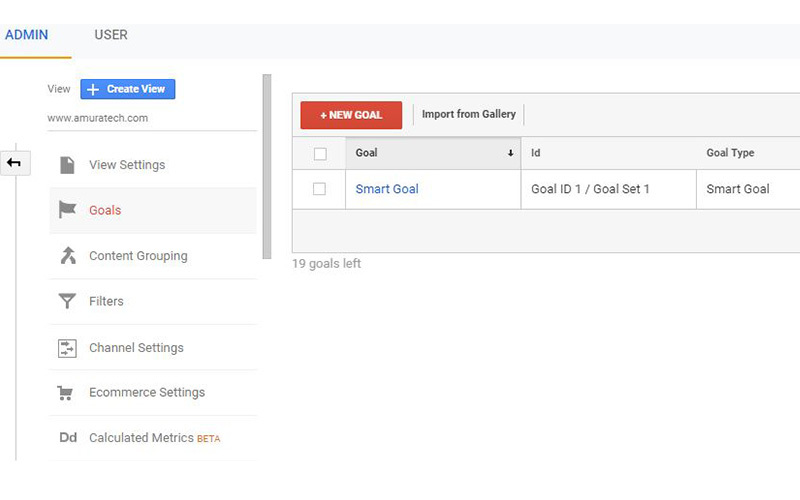Open Filters in the view menu
The width and height of the screenshot is (800, 500).
point(153,301)
